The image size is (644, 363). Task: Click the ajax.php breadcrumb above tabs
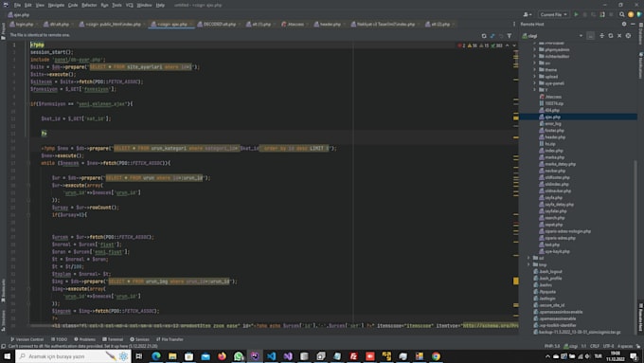[x=19, y=15]
